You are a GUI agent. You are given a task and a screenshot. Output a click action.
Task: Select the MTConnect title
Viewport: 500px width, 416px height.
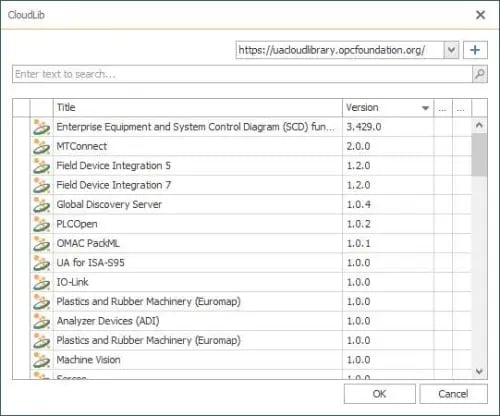pos(82,146)
